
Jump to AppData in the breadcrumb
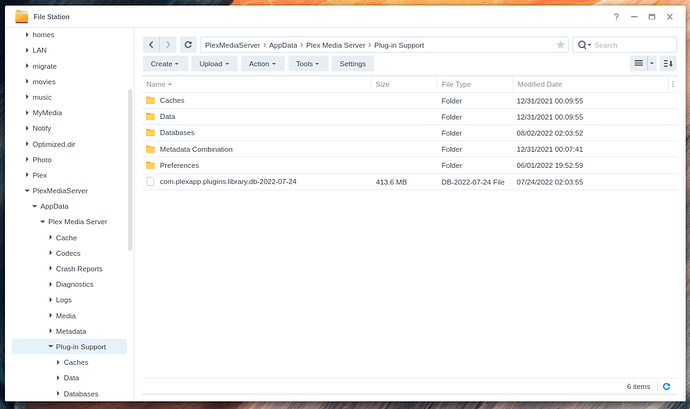pos(283,45)
